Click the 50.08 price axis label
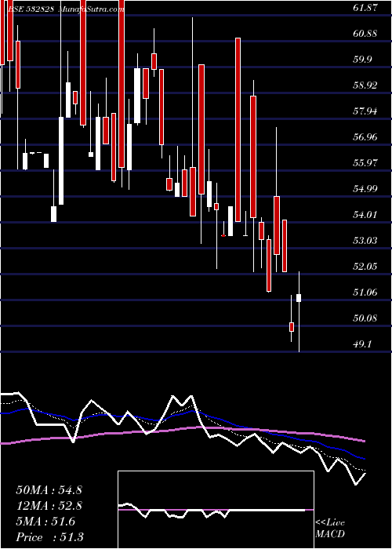Viewport: 392px width, 549px height. pos(365,318)
